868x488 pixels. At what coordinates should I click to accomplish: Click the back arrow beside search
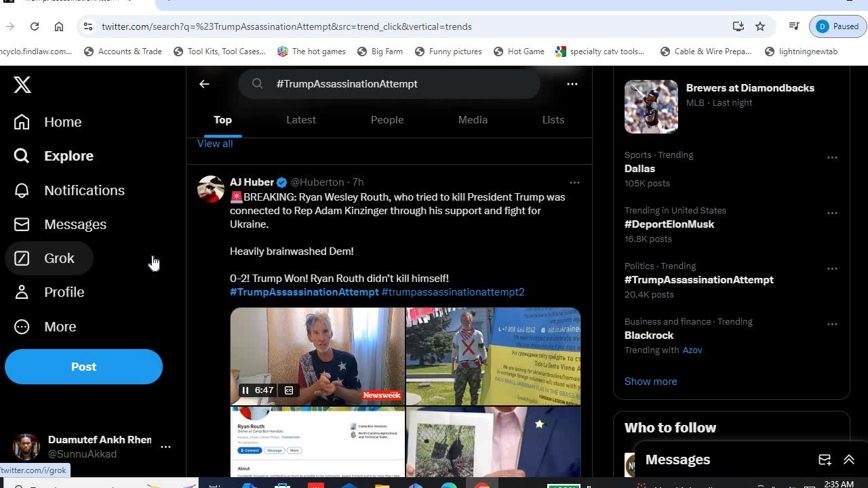pos(204,84)
